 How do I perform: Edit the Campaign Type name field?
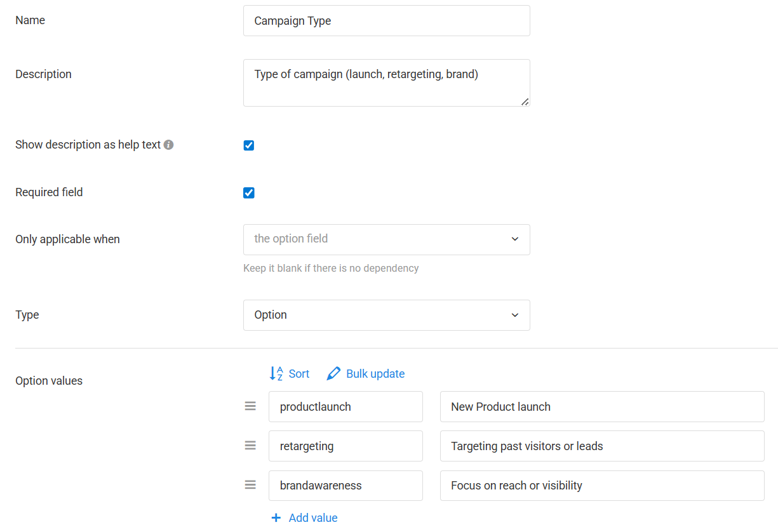386,21
